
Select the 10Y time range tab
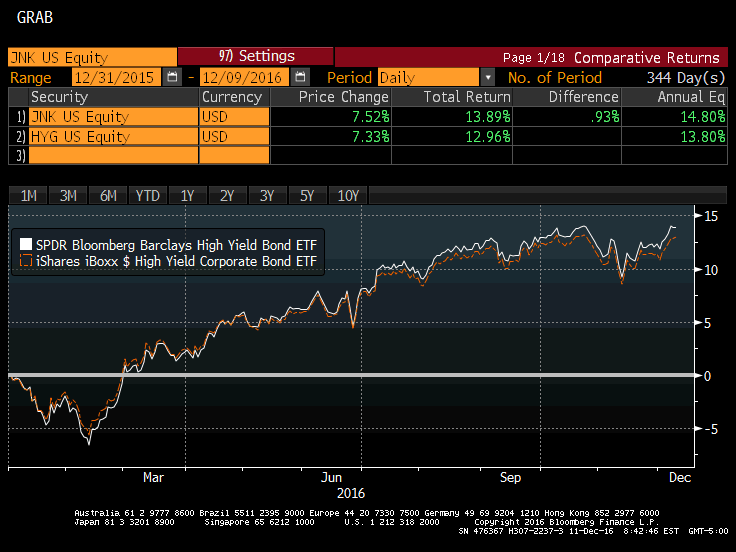tap(348, 195)
